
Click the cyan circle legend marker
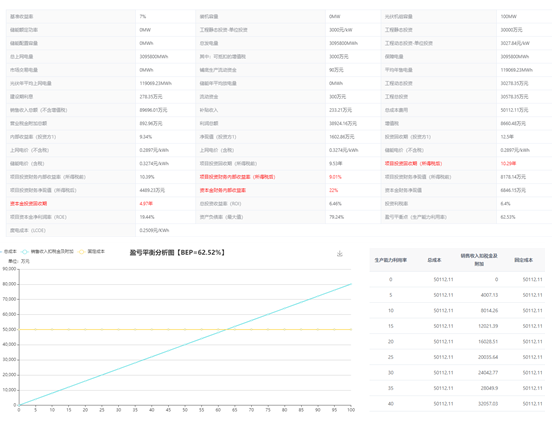[25, 251]
